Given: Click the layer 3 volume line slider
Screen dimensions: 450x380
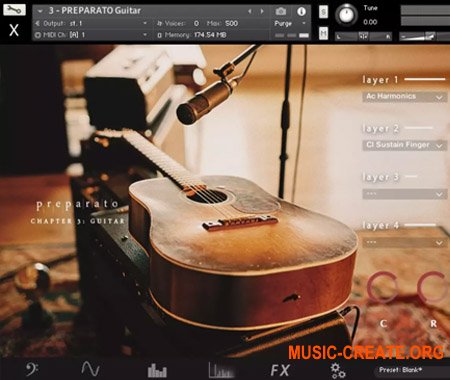Looking at the screenshot, I should [x=411, y=176].
